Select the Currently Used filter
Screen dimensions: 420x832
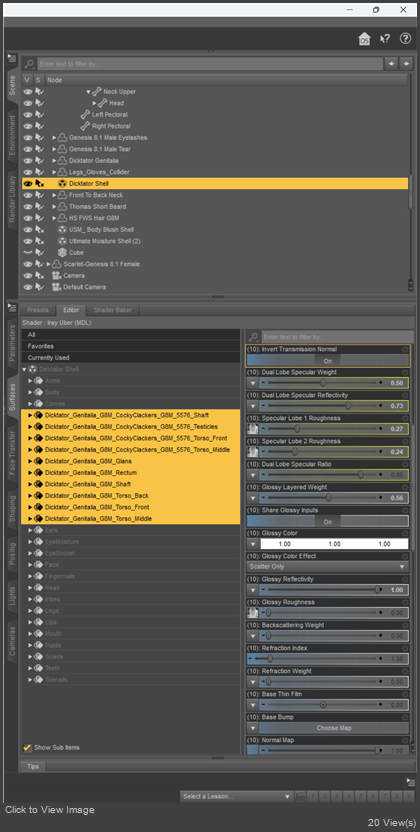click(130, 358)
